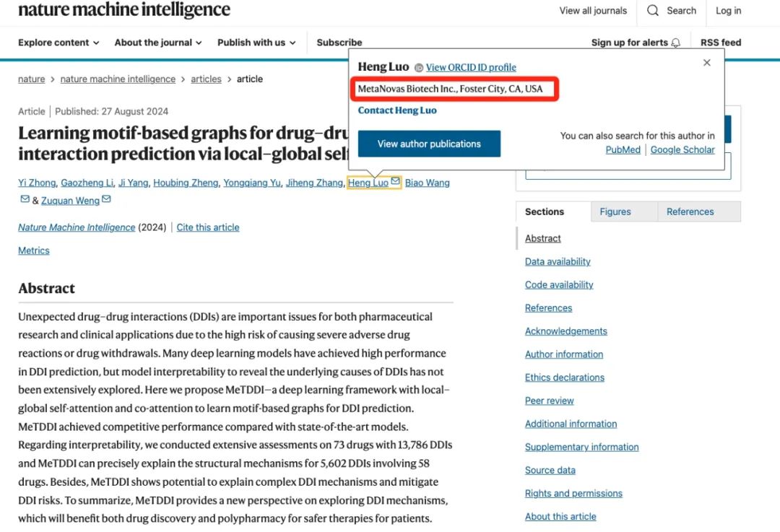Open the About the journal dropdown
Viewport: 780px width, 532px height.
tap(157, 43)
